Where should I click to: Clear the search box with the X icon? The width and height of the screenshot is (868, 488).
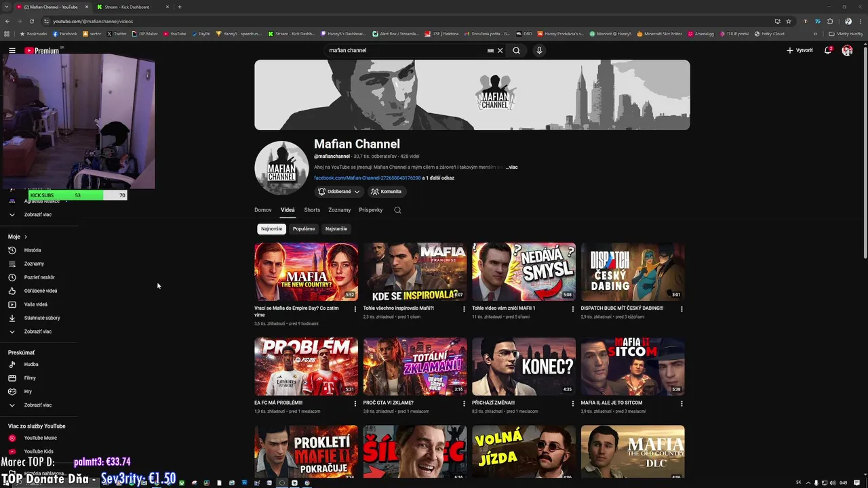(x=500, y=50)
